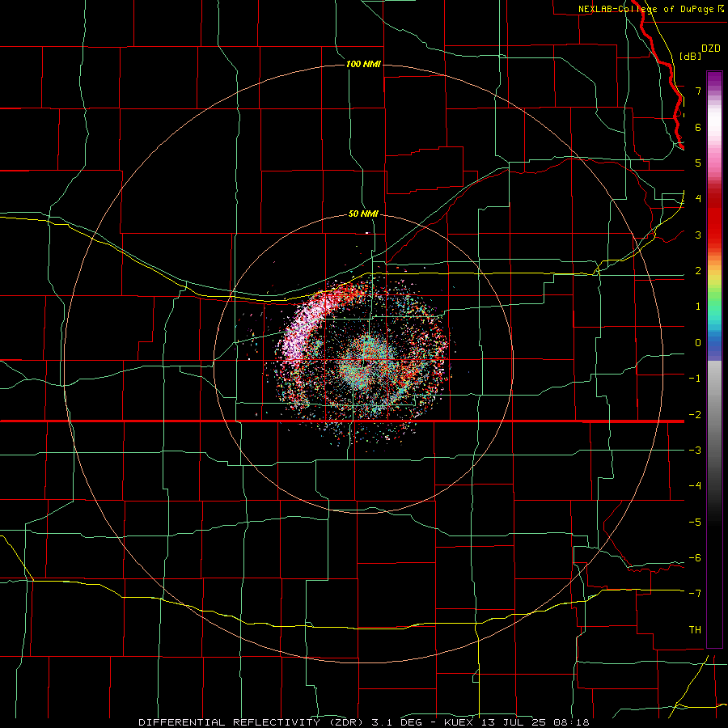728x728 pixels.
Task: Select the -2 value on color scale
Action: coord(695,415)
